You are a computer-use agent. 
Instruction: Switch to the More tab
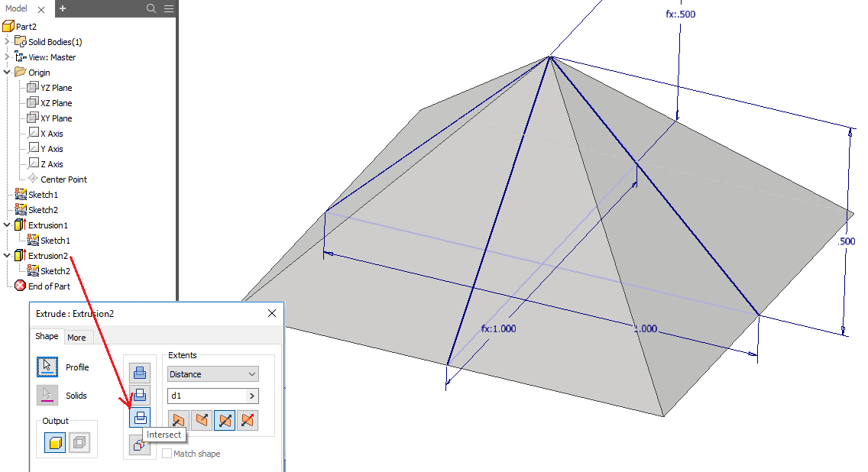click(x=76, y=338)
